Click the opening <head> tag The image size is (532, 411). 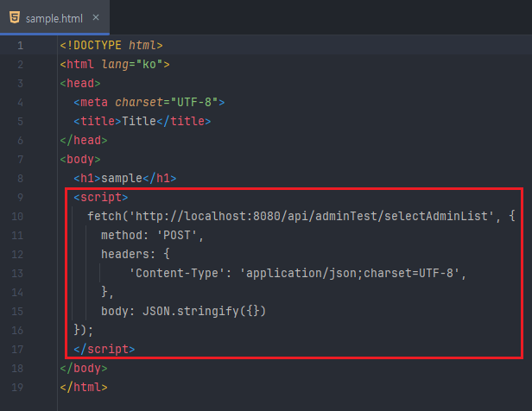(80, 84)
